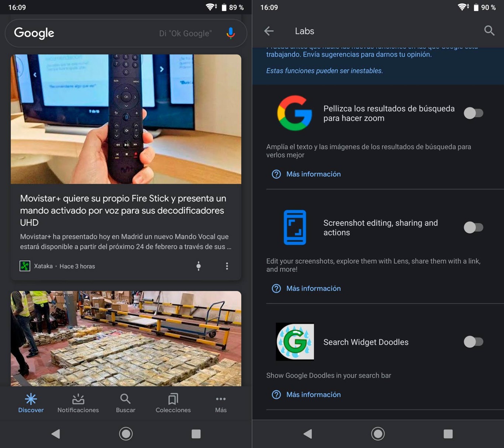Tap the voice search microphone icon
The height and width of the screenshot is (448, 504).
[231, 33]
